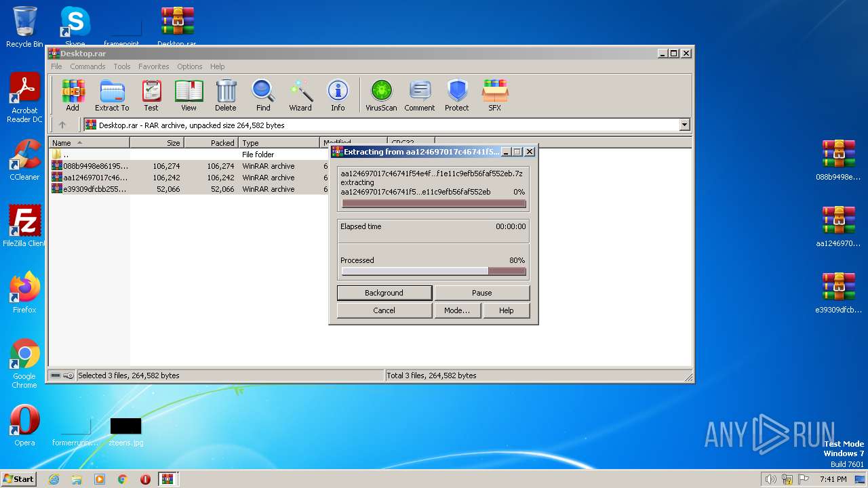The height and width of the screenshot is (488, 868).
Task: Sort by Packed column header
Action: coord(211,143)
